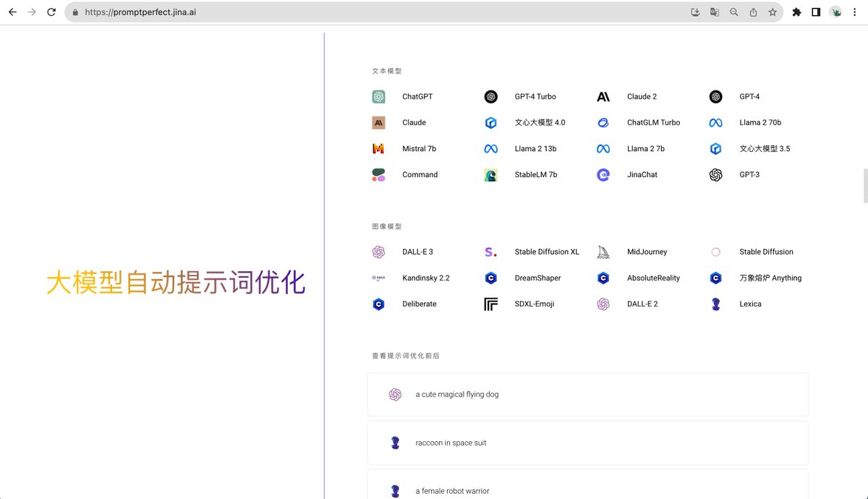
Task: Click the ChatGPT model icon
Action: coord(378,97)
